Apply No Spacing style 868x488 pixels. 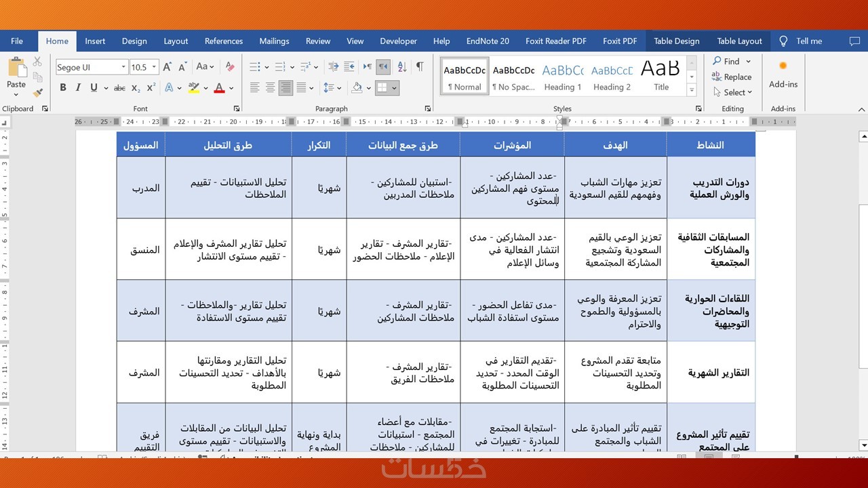(x=513, y=76)
